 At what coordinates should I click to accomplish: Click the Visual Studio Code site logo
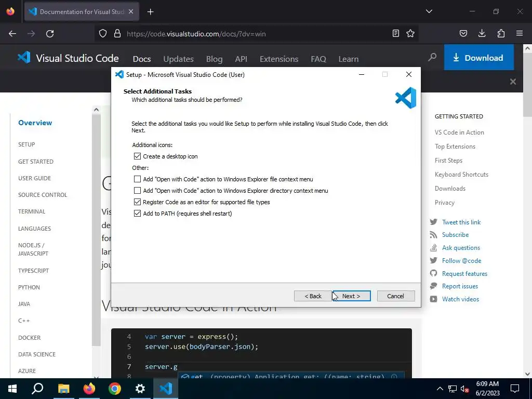(x=68, y=58)
